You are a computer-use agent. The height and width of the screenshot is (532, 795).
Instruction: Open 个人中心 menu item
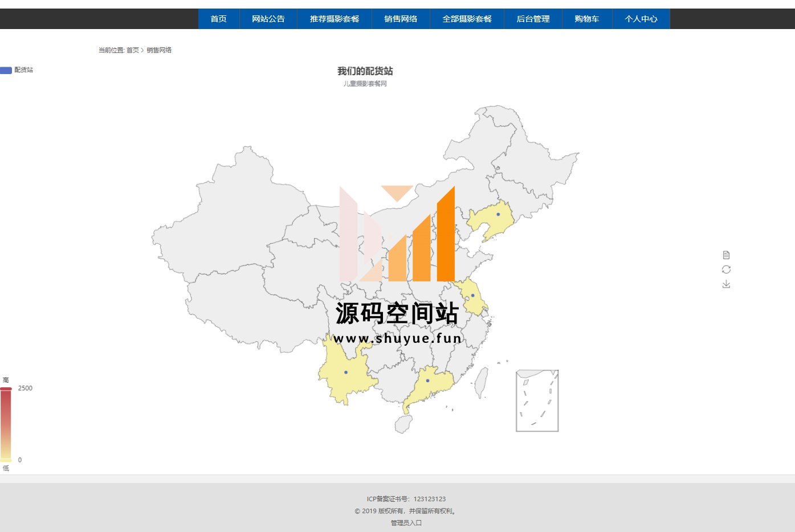641,19
